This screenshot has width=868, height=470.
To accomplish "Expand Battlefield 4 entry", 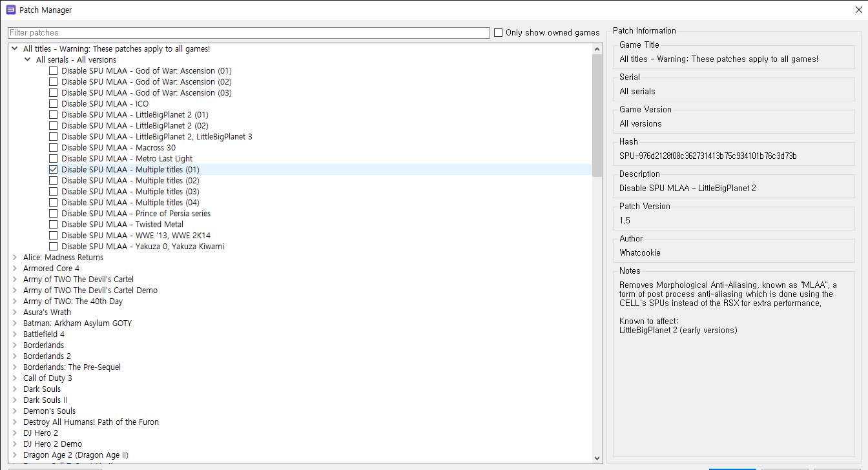I will [x=14, y=334].
